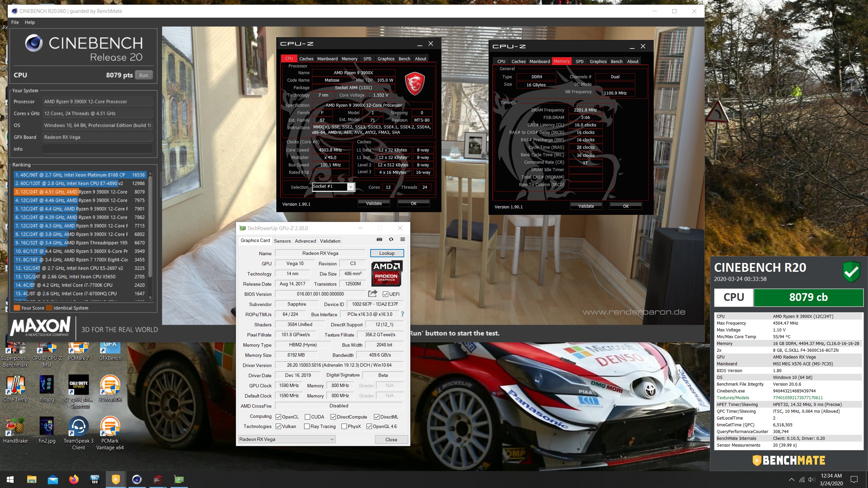Screen dimensions: 868x488
Task: Open Radeon RX Vega GPU selector dropdown
Action: point(287,439)
